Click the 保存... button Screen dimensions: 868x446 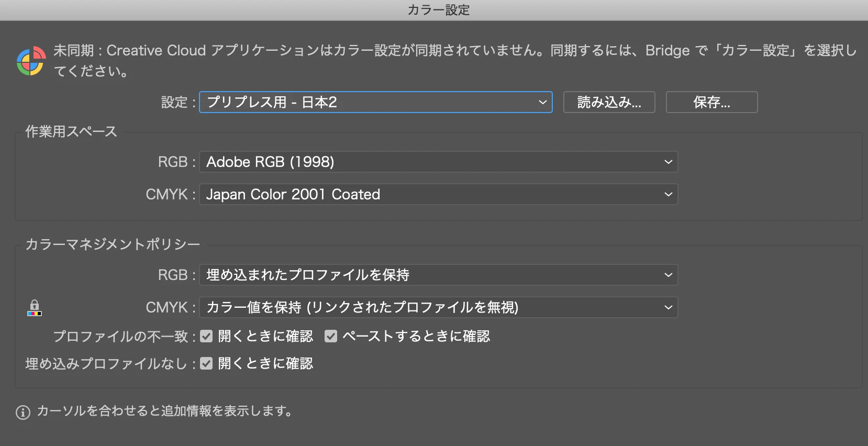click(x=711, y=102)
